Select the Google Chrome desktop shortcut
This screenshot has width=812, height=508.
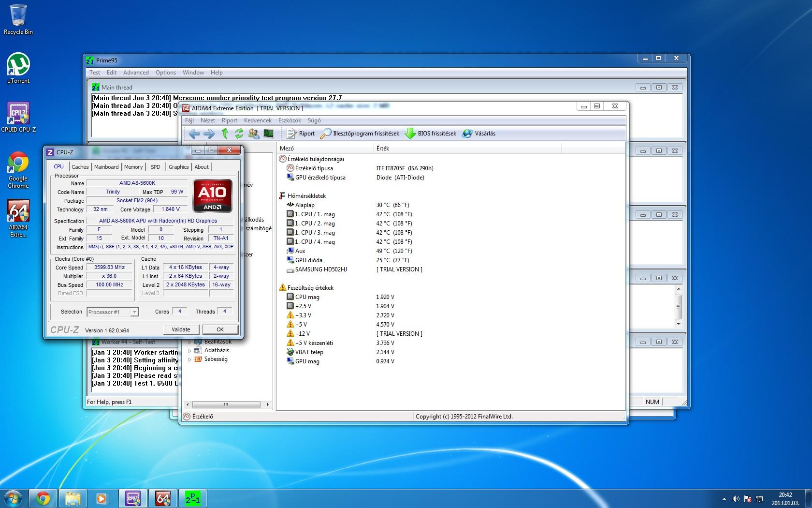tap(18, 170)
